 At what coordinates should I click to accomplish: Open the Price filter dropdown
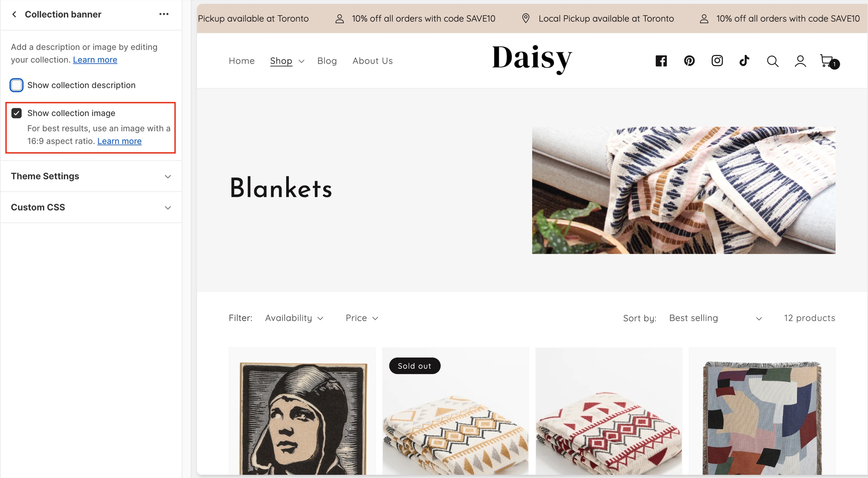[362, 318]
